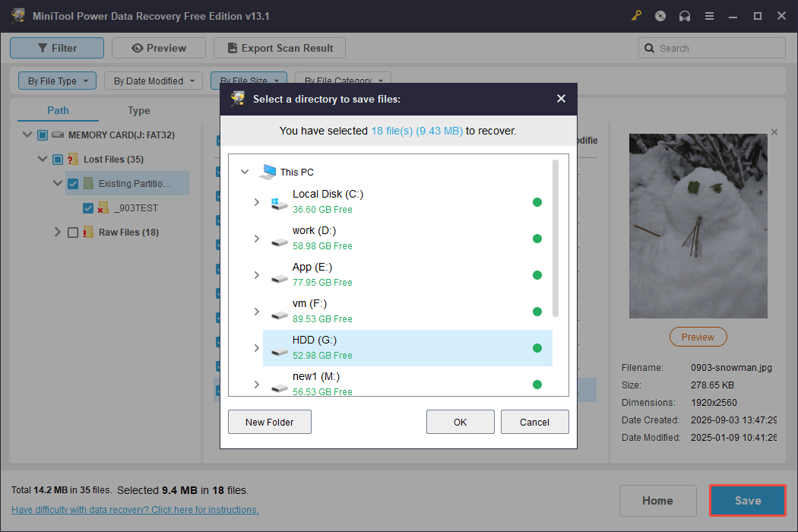Image resolution: width=798 pixels, height=532 pixels.
Task: Expand work (D:) drive folder tree
Action: tap(257, 239)
